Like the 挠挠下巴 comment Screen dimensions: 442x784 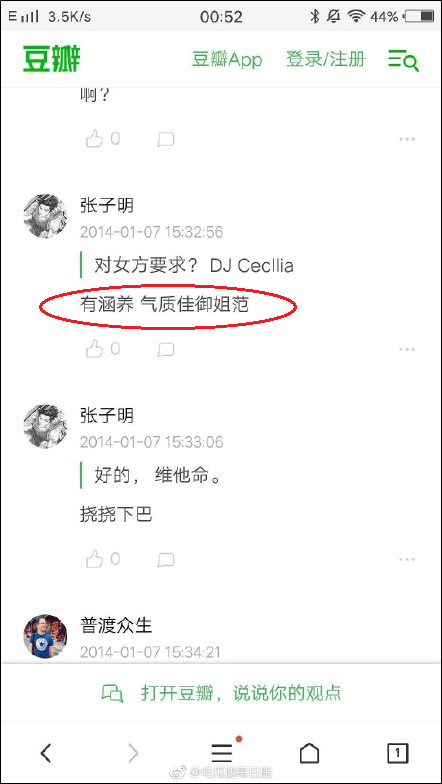tap(103, 559)
